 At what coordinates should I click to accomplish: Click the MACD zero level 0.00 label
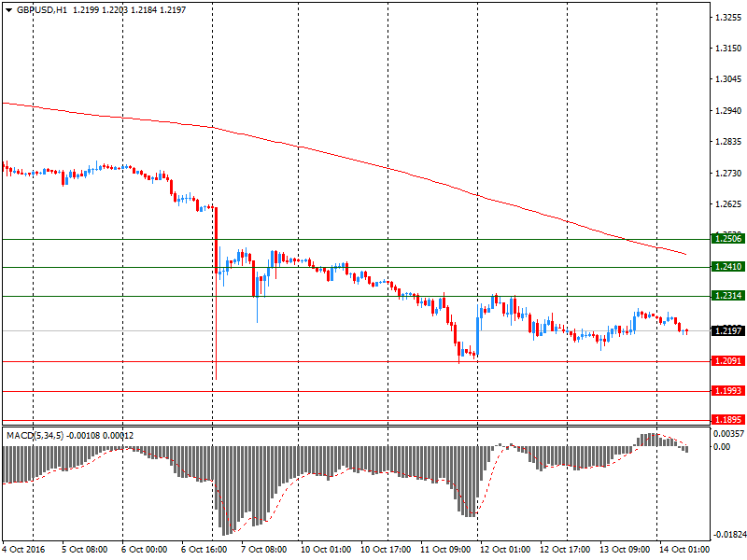pyautogui.click(x=722, y=447)
